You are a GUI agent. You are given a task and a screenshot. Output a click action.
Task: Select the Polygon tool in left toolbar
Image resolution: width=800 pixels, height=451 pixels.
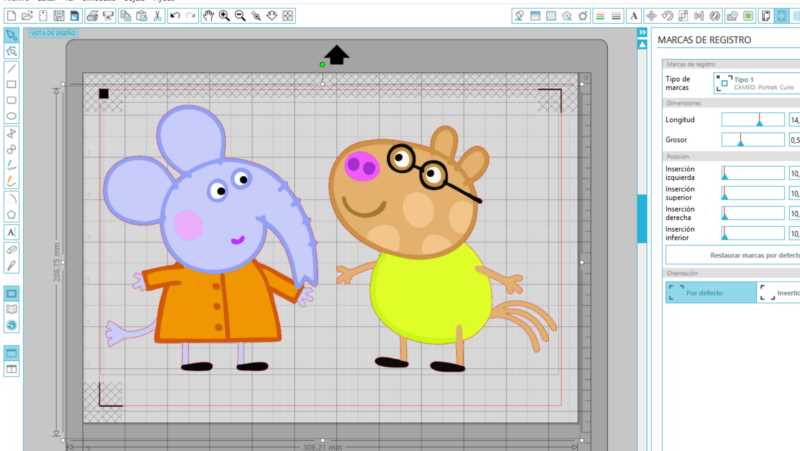point(11,215)
